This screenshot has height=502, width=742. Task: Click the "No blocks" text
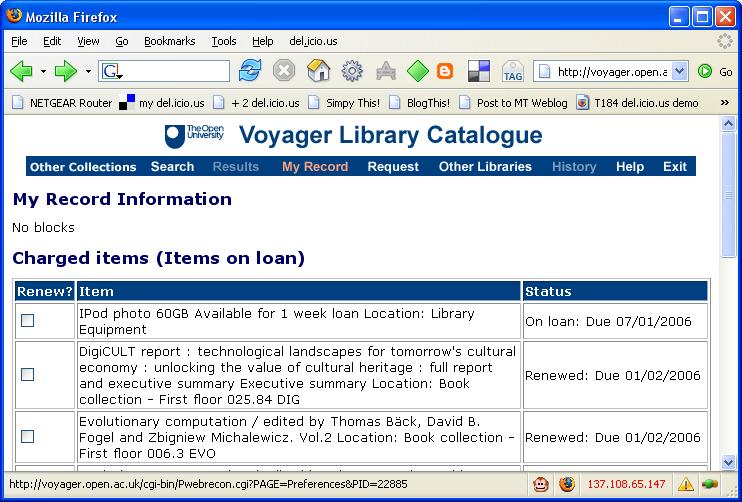coord(44,228)
